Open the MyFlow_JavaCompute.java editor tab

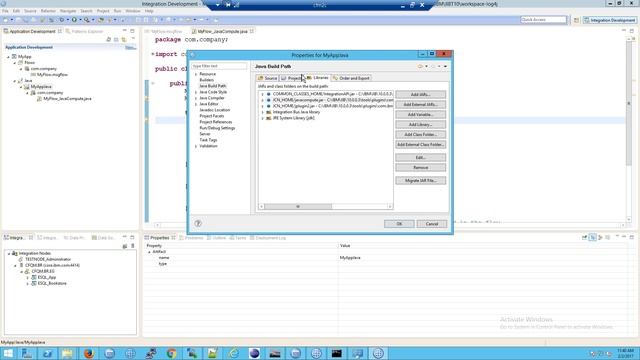[x=223, y=31]
